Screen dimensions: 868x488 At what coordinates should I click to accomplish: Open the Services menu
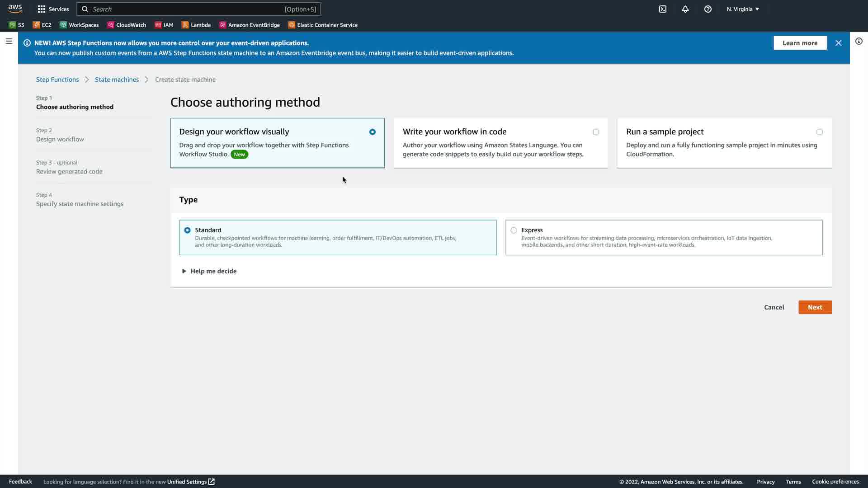[53, 9]
